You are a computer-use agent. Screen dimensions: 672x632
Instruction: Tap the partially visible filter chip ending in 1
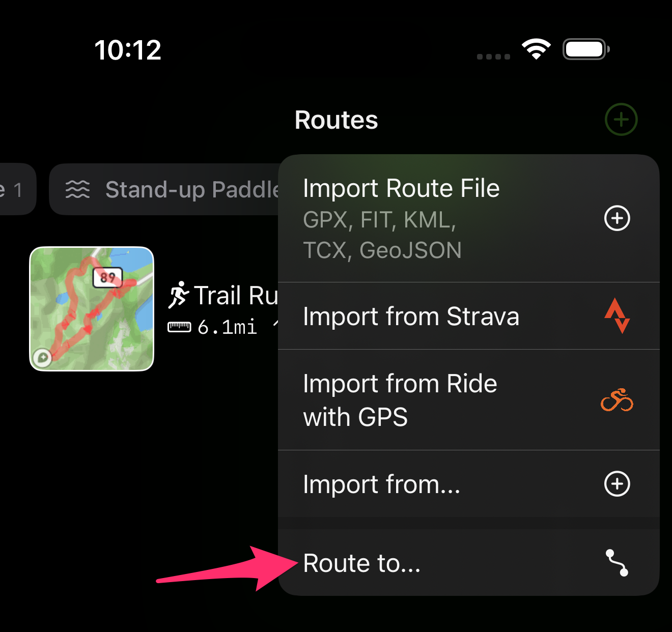[18, 189]
